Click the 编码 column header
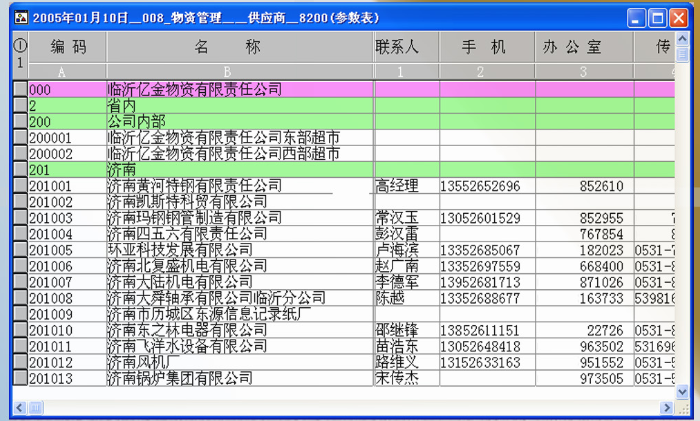Viewport: 700px width, 421px height. [x=68, y=47]
